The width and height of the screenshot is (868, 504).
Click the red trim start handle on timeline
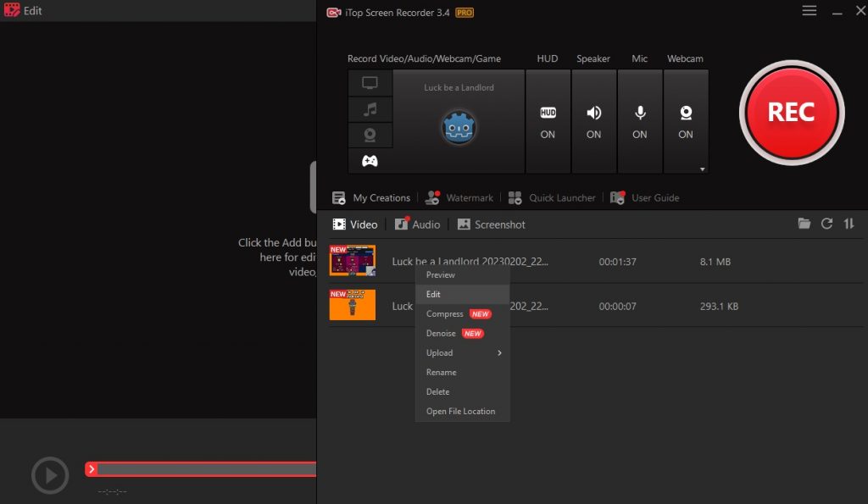click(92, 469)
